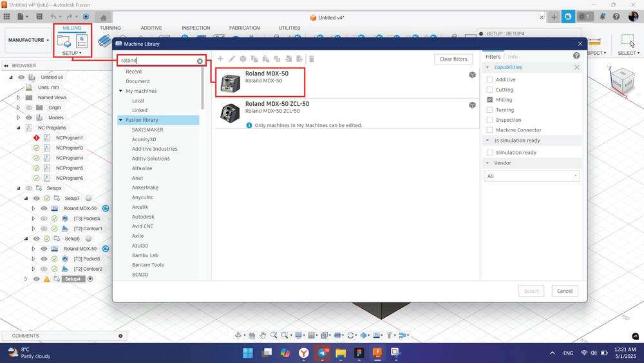
Task: Uncheck the Milling capability checkbox
Action: [x=489, y=99]
